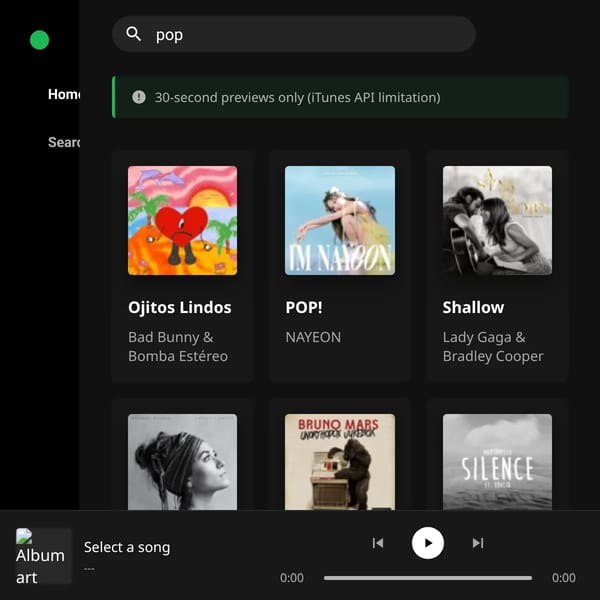Click the playback progress bar

tap(428, 578)
